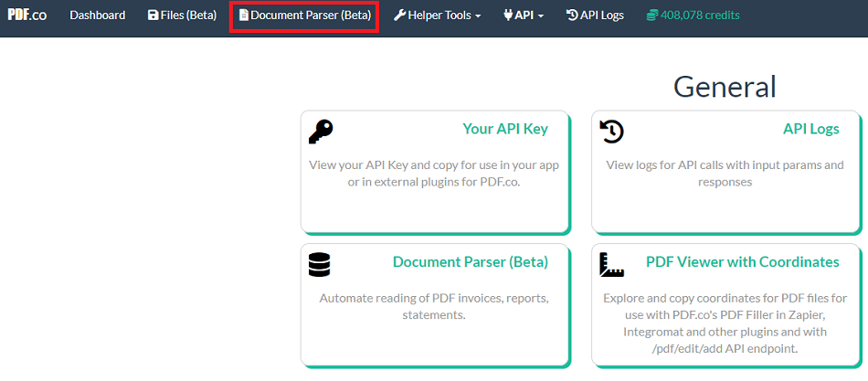This screenshot has height=381, width=868.
Task: Click the floppy disk icon beside Files (Beta)
Action: click(153, 16)
